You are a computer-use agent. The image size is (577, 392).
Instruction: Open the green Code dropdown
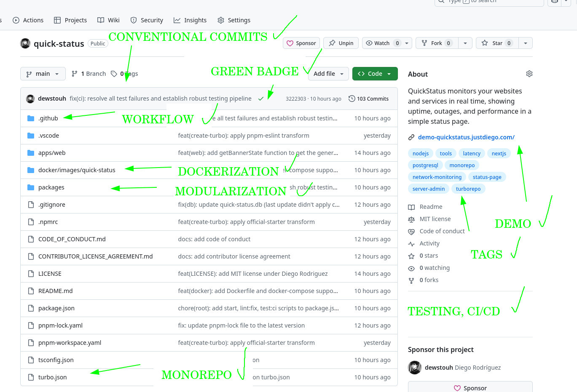point(375,74)
